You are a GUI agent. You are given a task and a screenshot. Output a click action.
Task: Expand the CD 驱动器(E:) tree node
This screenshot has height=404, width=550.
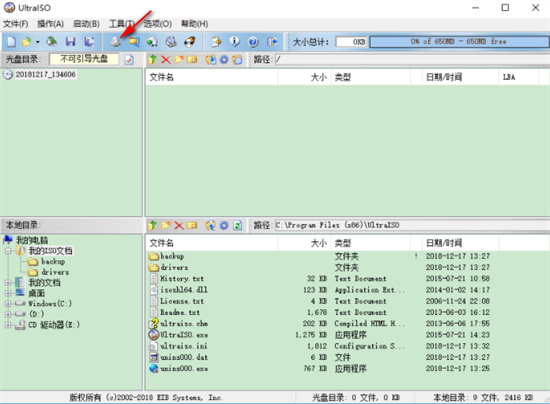point(8,325)
